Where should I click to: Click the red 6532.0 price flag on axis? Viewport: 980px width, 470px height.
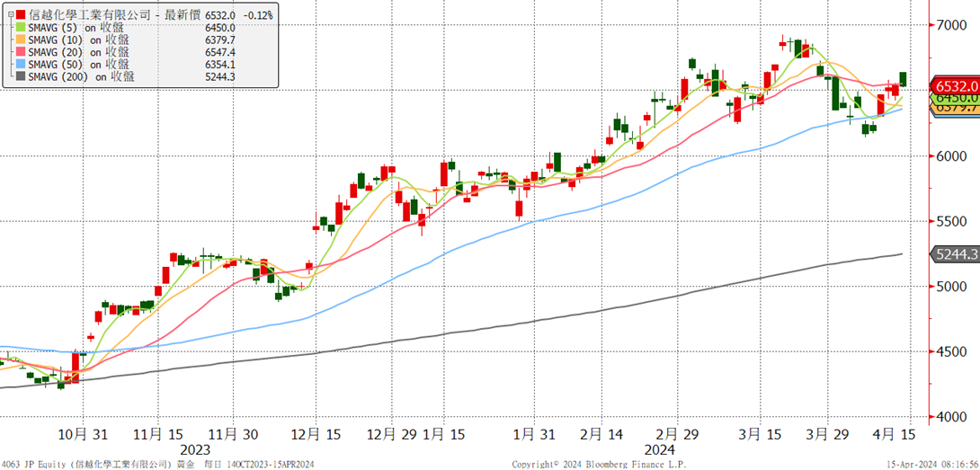click(x=955, y=85)
